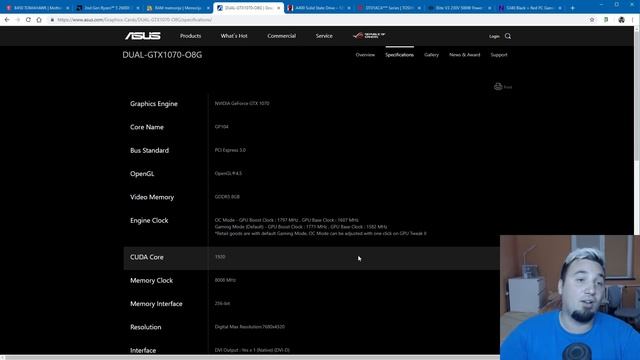Open the Commercial menu
Screen dimensions: 640x360
click(282, 36)
